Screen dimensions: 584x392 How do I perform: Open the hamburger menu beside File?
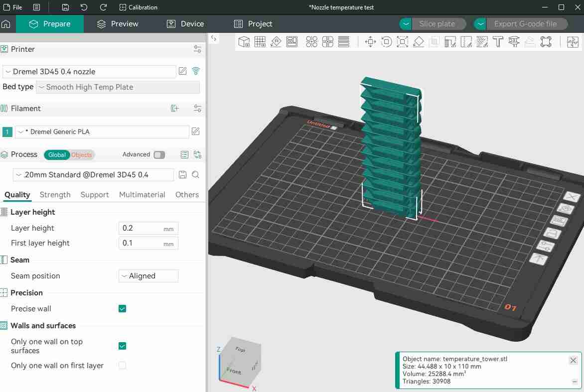click(36, 7)
